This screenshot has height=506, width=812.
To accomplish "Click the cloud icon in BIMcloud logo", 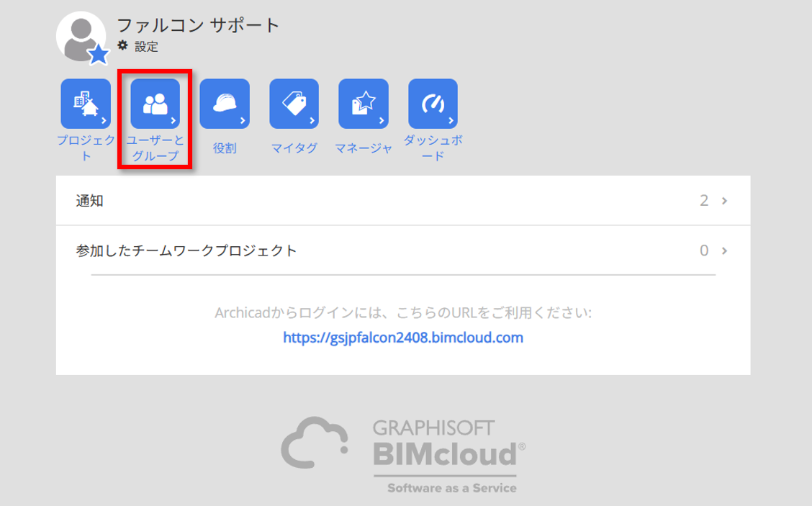I will (314, 441).
